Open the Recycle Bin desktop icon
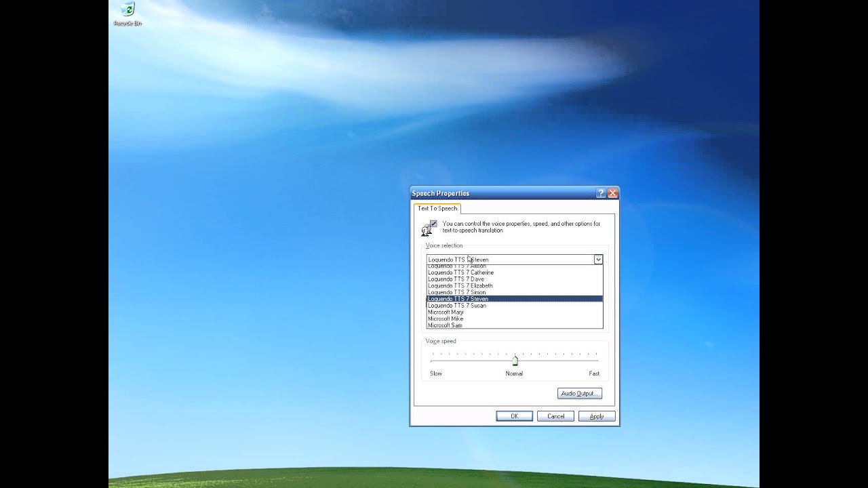868x488 pixels. [127, 14]
